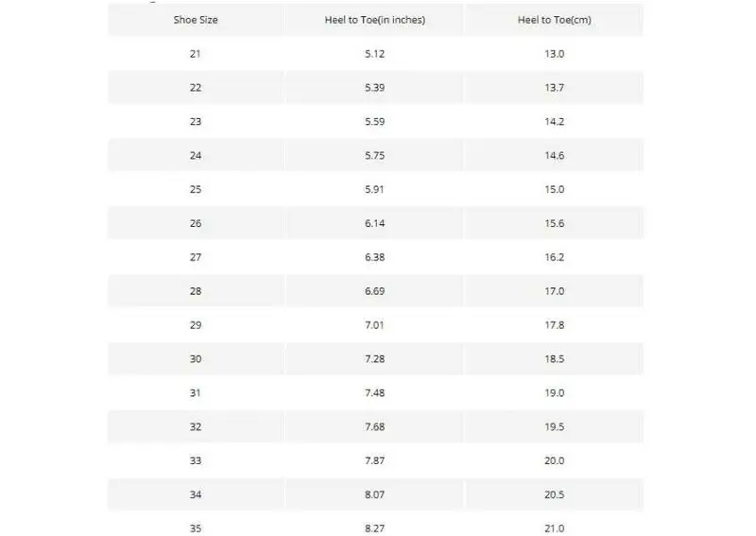756x536 pixels.
Task: Select the 15.6 cm cell
Action: point(554,223)
